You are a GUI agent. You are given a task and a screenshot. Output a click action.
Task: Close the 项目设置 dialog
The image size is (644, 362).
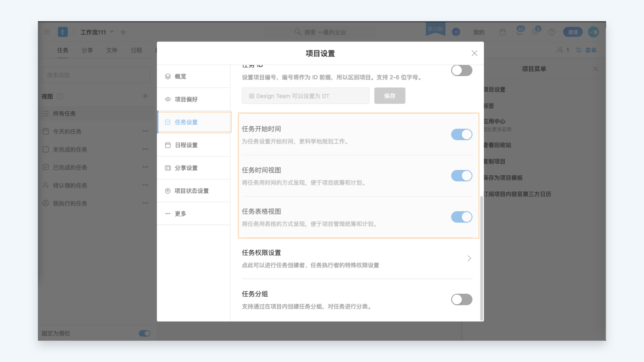[474, 53]
